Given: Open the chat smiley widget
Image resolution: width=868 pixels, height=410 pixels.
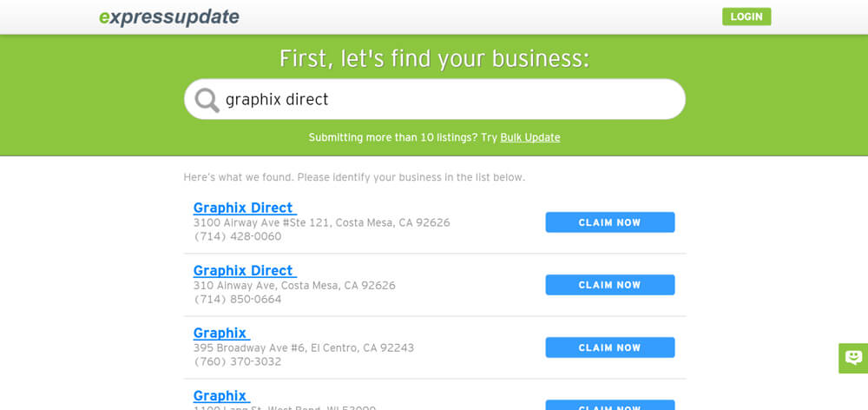Looking at the screenshot, I should click(x=853, y=358).
